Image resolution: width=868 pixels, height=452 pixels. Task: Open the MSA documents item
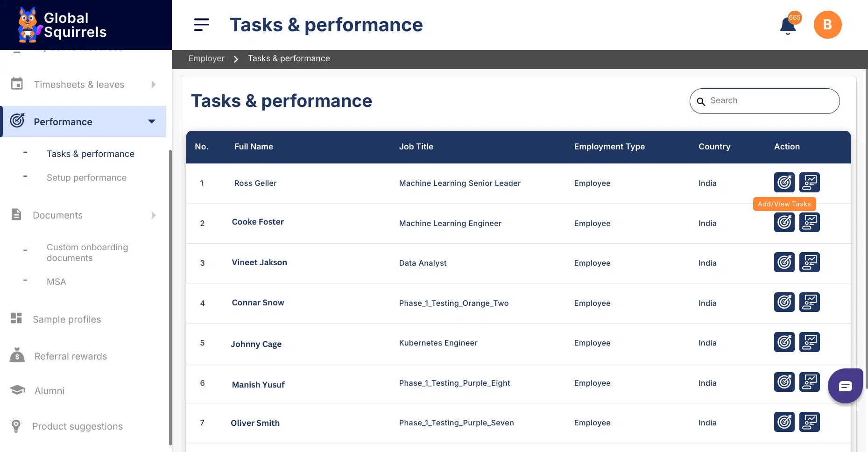pyautogui.click(x=56, y=282)
